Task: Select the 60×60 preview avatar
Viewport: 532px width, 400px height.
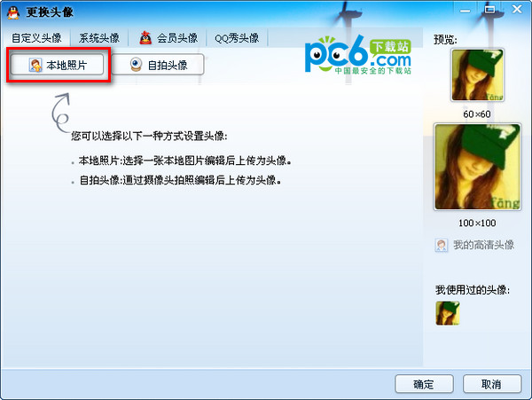Action: (x=477, y=75)
